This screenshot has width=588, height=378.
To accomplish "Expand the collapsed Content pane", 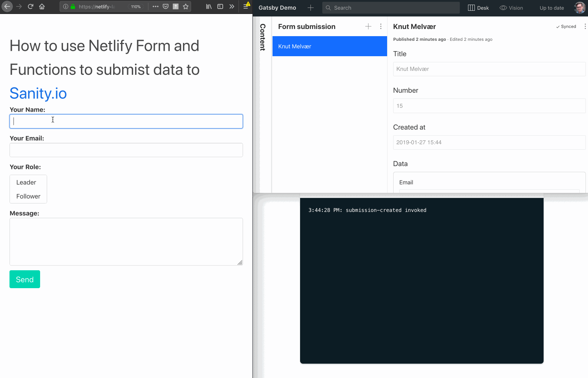I will (262, 37).
